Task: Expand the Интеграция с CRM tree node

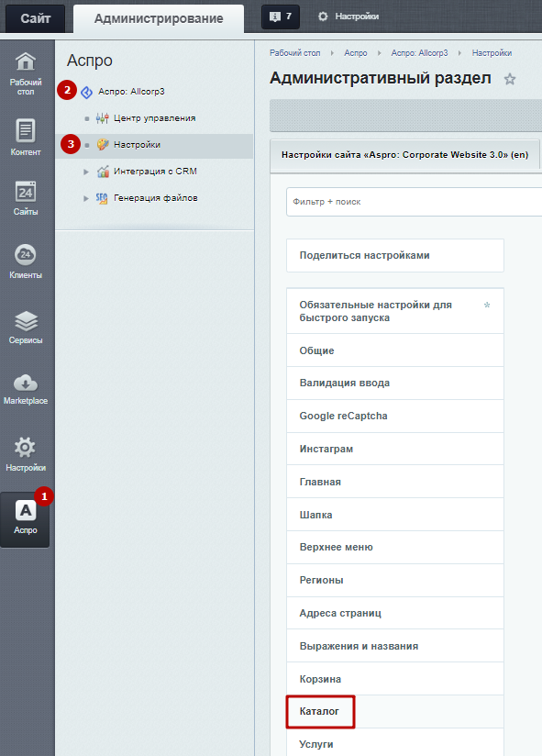Action: 86,172
